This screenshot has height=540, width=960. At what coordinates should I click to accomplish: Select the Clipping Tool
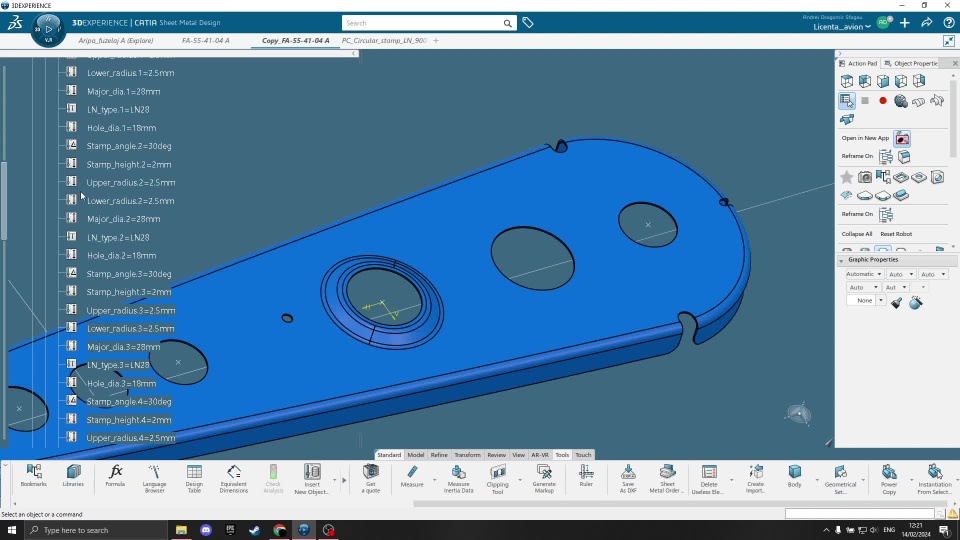(x=497, y=479)
